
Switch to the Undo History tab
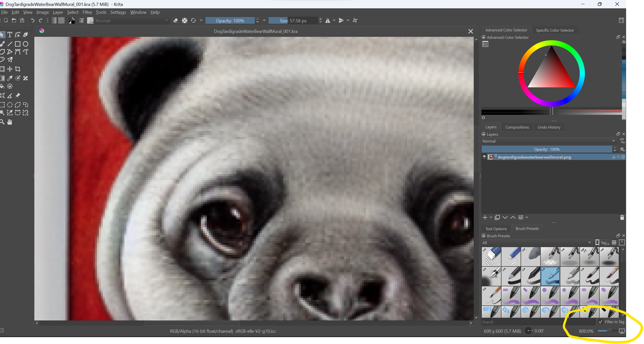click(549, 127)
